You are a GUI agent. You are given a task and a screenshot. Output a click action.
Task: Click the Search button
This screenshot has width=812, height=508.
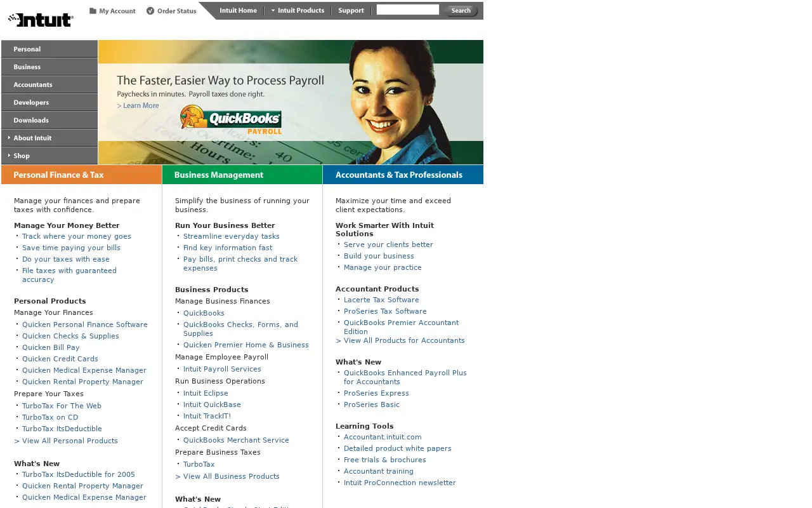[461, 10]
